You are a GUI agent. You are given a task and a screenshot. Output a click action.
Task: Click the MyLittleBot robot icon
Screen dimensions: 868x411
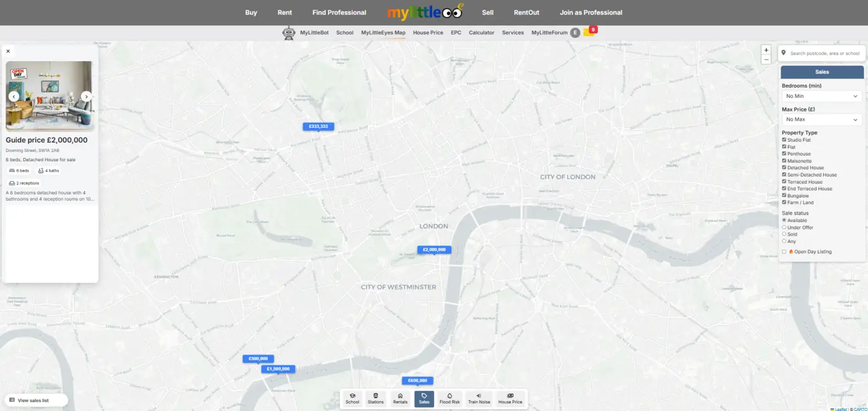point(288,32)
